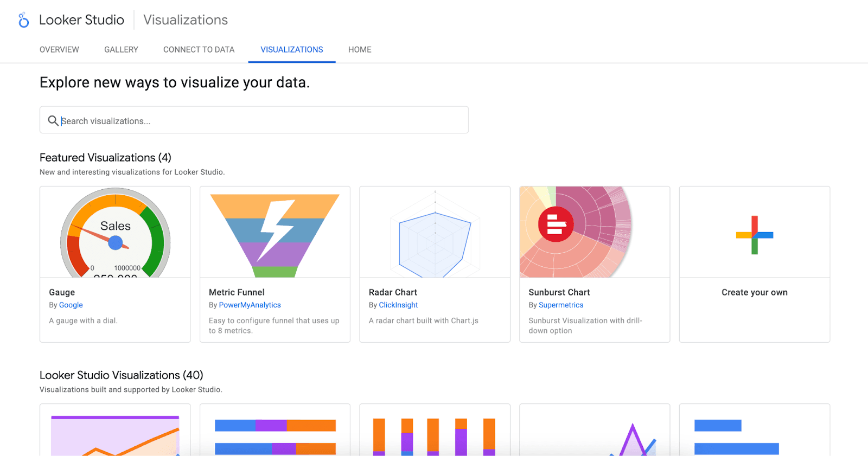This screenshot has height=456, width=868.
Task: Select the area chart visualization thumbnail
Action: pos(115,434)
